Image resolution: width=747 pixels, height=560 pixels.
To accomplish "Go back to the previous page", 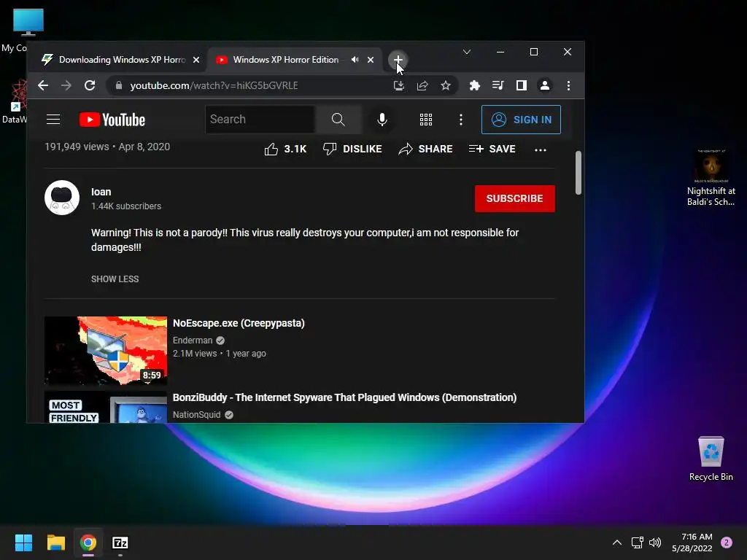I will tap(43, 86).
